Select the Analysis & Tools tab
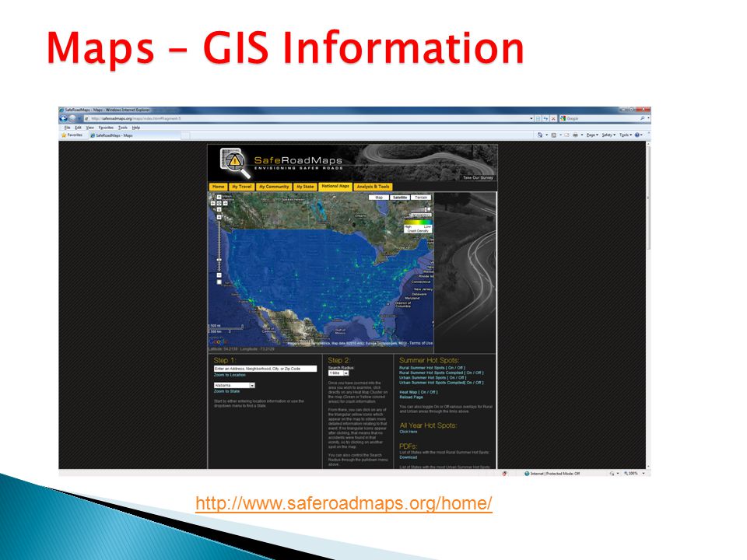The width and height of the screenshot is (747, 560). tap(373, 187)
